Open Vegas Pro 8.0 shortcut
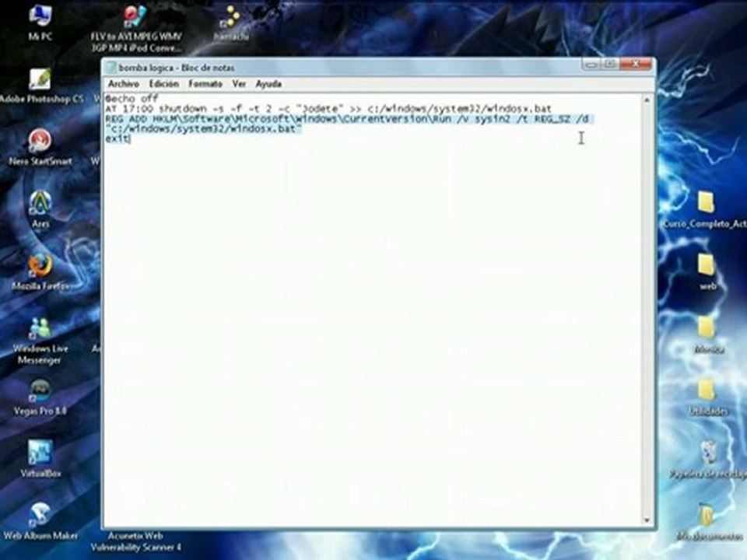The height and width of the screenshot is (560, 747). [x=40, y=397]
